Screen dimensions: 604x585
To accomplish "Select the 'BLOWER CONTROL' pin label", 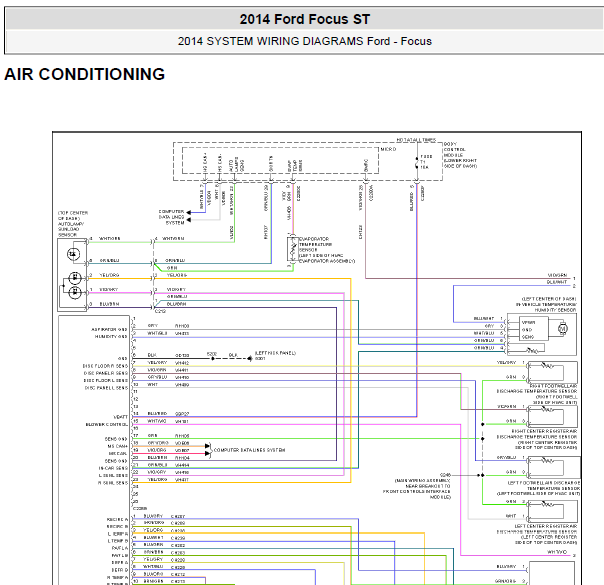I will tap(107, 424).
